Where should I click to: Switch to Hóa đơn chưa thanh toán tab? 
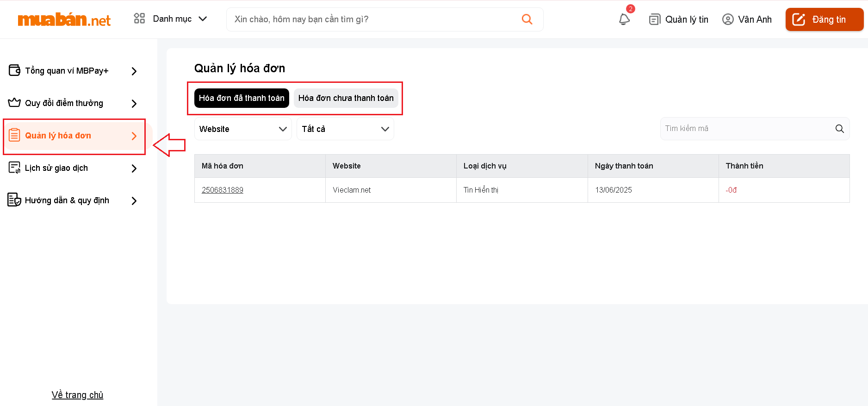coord(346,98)
